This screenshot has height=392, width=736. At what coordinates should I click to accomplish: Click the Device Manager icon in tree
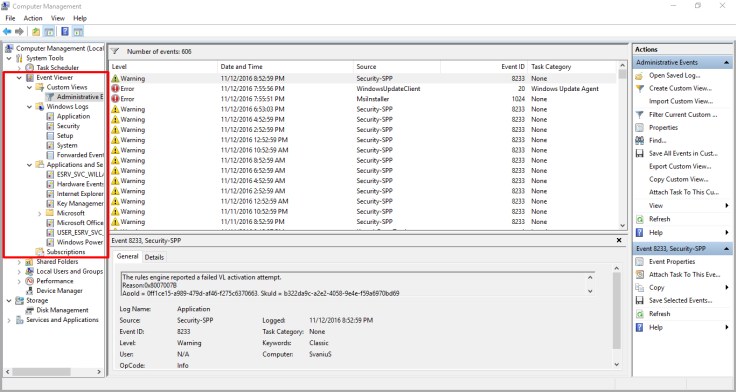pos(30,291)
